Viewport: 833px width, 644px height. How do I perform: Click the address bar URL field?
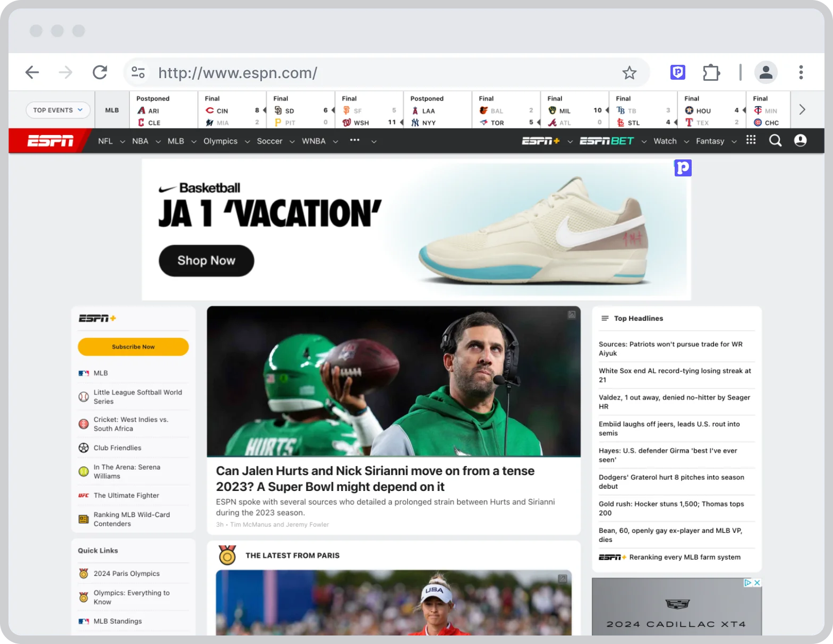[387, 72]
